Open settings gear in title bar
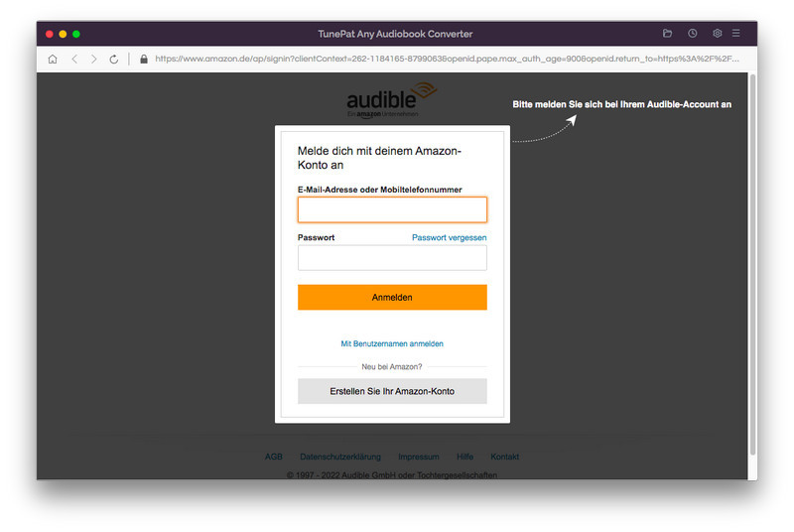 click(x=717, y=34)
